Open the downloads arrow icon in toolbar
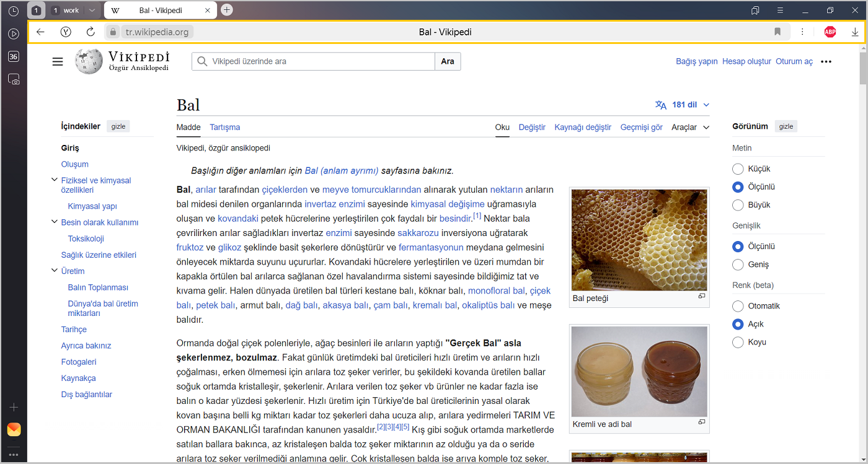This screenshot has height=464, width=868. coord(855,32)
